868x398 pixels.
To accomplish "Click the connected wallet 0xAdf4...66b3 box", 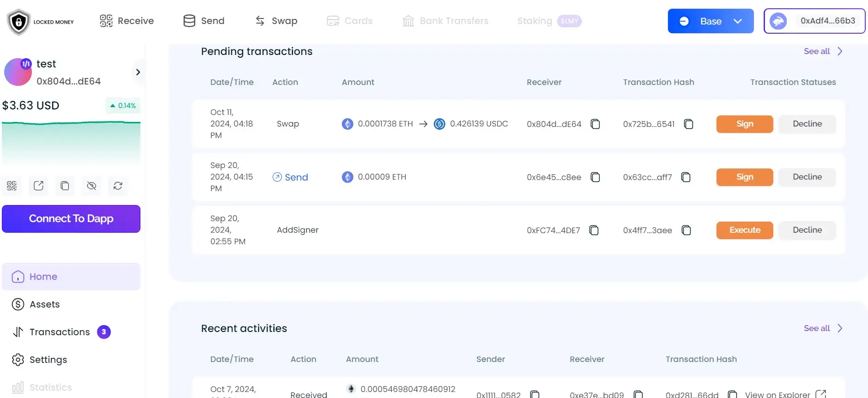I will click(814, 21).
